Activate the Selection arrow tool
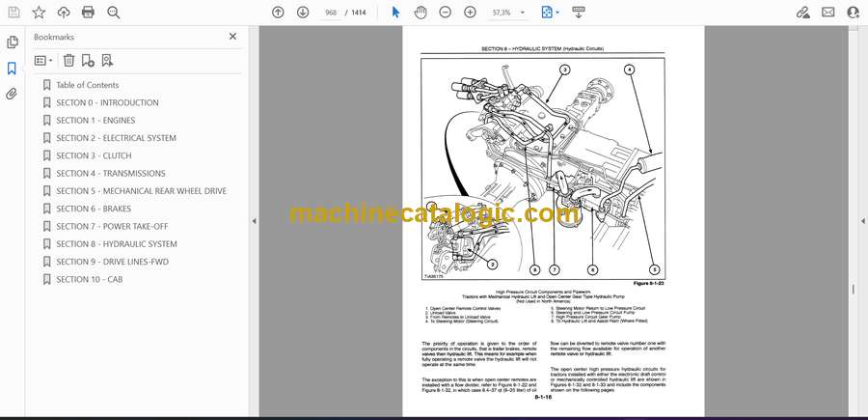The height and width of the screenshot is (420, 868). pyautogui.click(x=395, y=13)
